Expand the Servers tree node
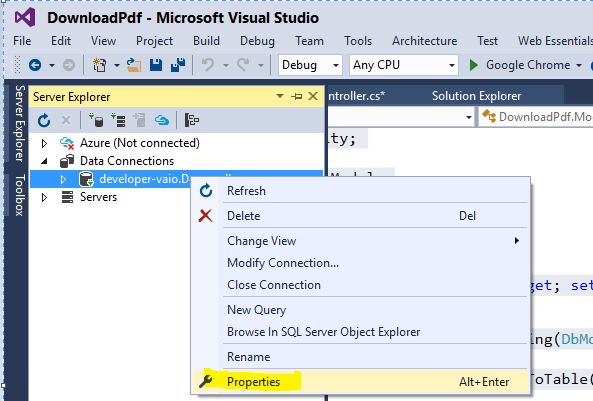Viewport: 593px width, 401px height. click(44, 197)
